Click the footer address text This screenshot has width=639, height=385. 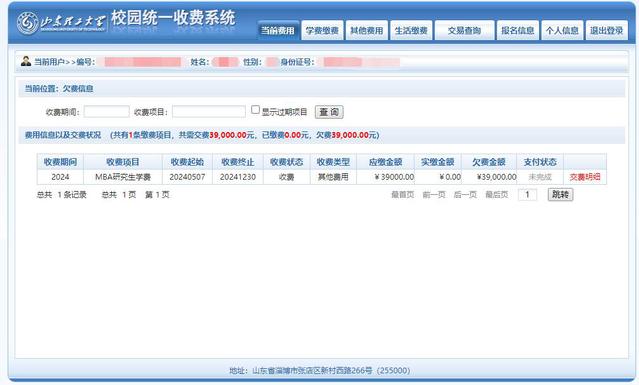coord(319,370)
